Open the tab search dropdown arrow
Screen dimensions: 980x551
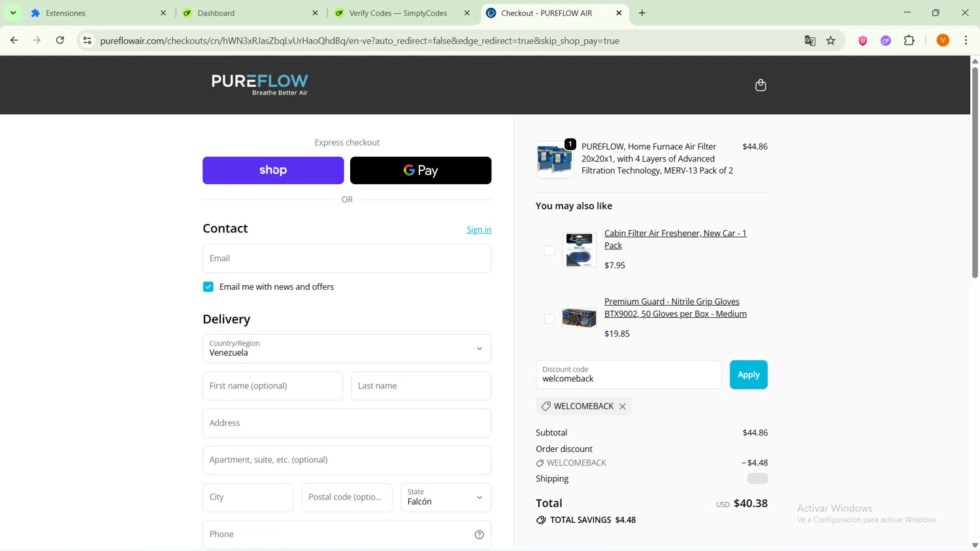point(13,13)
